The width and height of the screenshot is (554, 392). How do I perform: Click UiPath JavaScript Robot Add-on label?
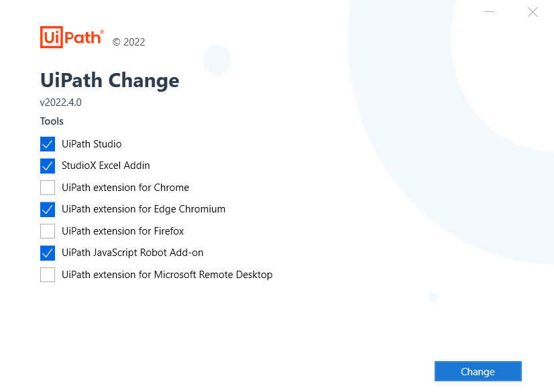point(132,253)
